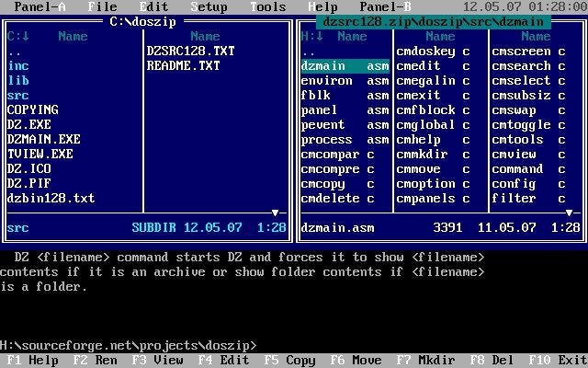Click the F1 Help function key button
The width and height of the screenshot is (588, 368).
pos(33,360)
